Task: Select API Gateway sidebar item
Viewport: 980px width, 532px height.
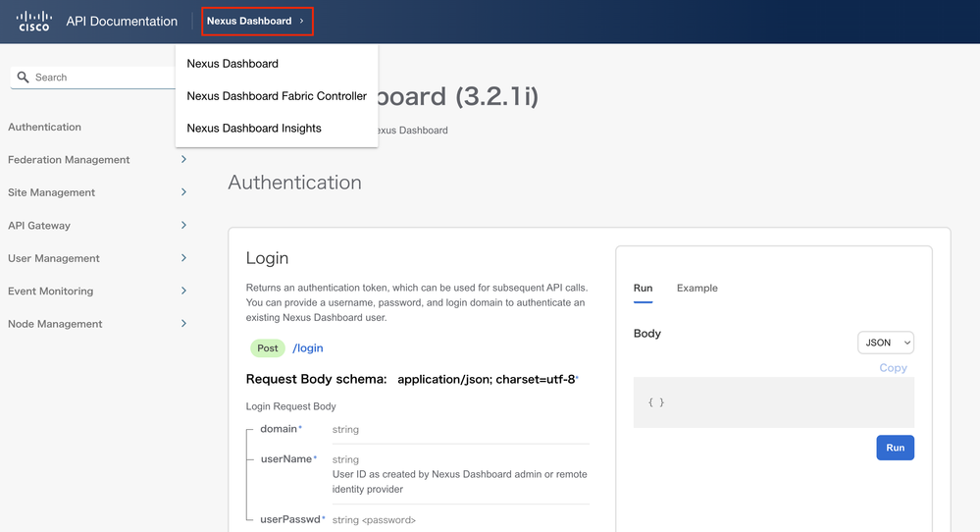Action: tap(39, 226)
